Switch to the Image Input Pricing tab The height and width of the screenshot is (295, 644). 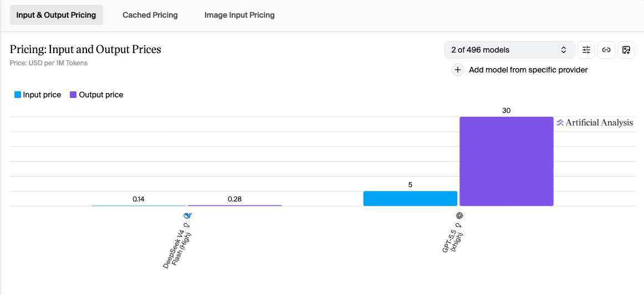coord(239,15)
